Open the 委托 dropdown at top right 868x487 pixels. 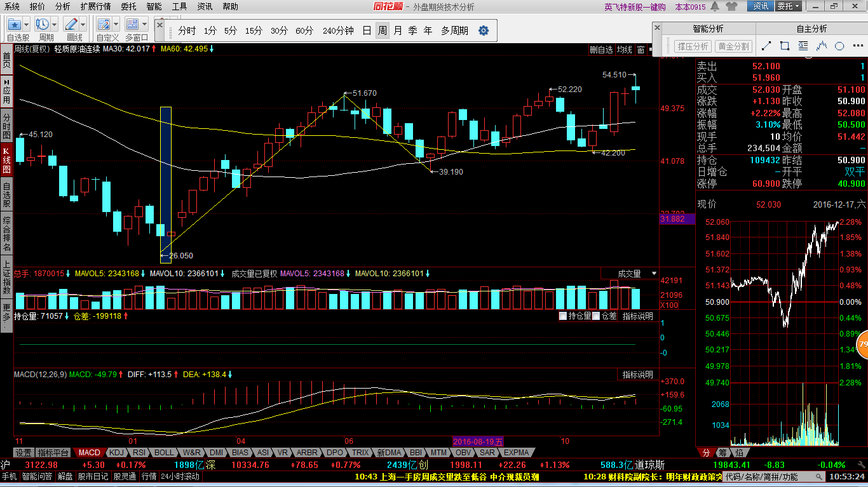pos(790,6)
